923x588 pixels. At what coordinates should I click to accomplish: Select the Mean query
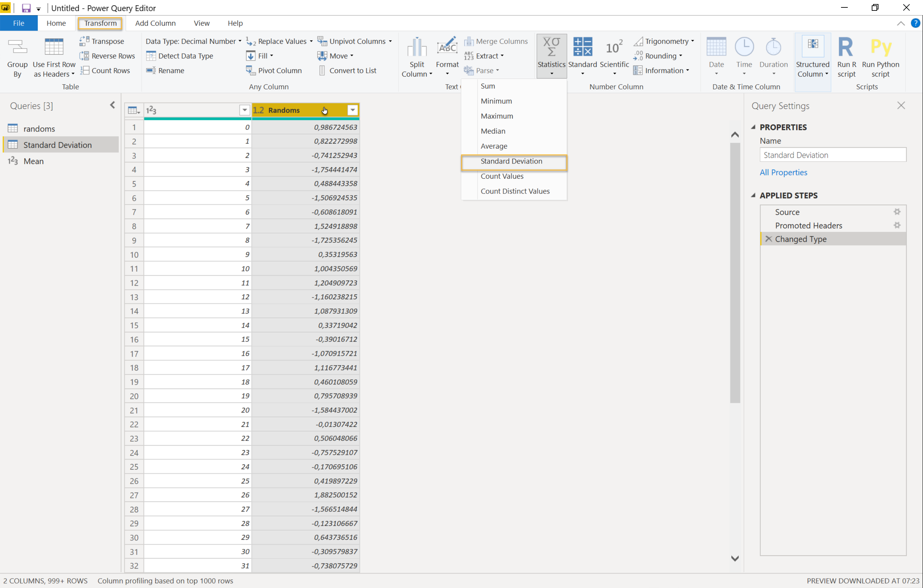(x=61, y=161)
